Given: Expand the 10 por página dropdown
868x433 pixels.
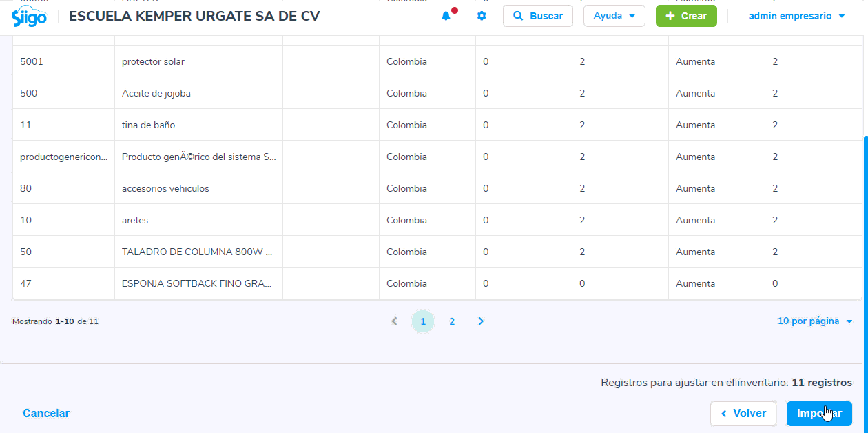Looking at the screenshot, I should pos(815,321).
